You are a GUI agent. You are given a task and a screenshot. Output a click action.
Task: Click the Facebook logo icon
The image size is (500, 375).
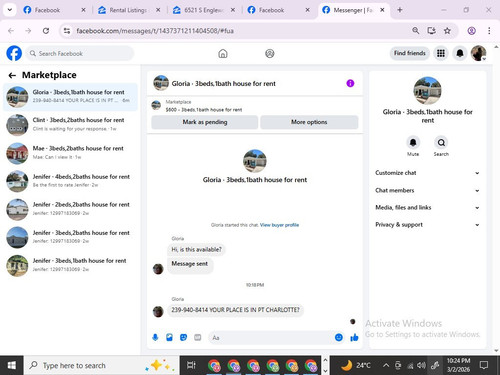coord(14,53)
